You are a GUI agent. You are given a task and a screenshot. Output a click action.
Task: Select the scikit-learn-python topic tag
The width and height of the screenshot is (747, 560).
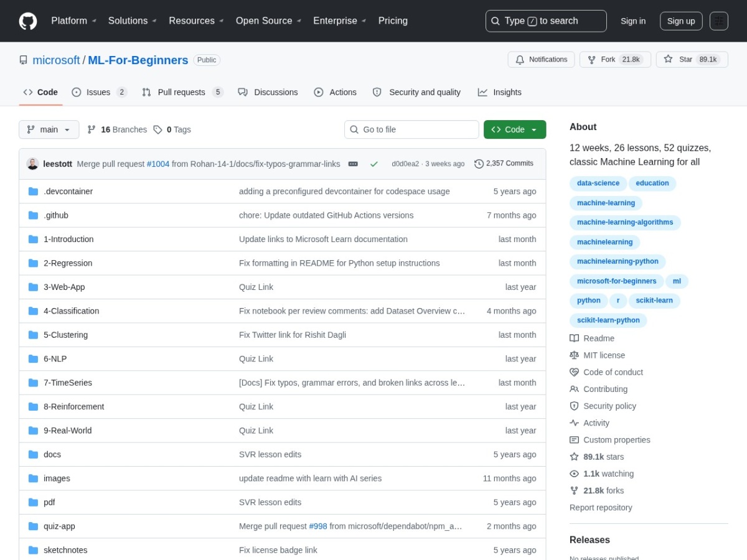click(x=608, y=320)
